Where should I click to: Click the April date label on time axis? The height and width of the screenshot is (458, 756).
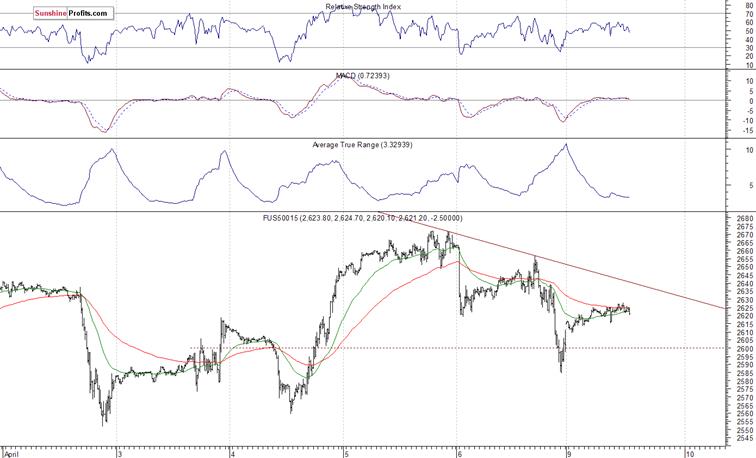[x=10, y=454]
